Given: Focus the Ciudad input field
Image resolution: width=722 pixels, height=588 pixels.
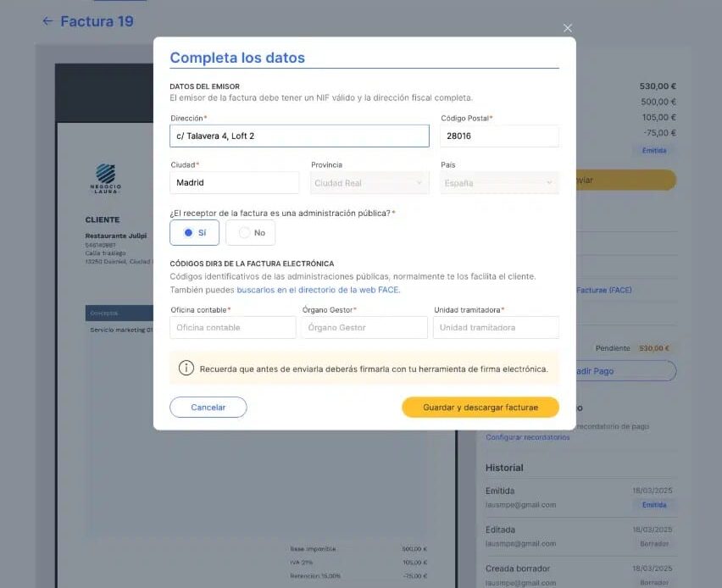Looking at the screenshot, I should pos(235,183).
